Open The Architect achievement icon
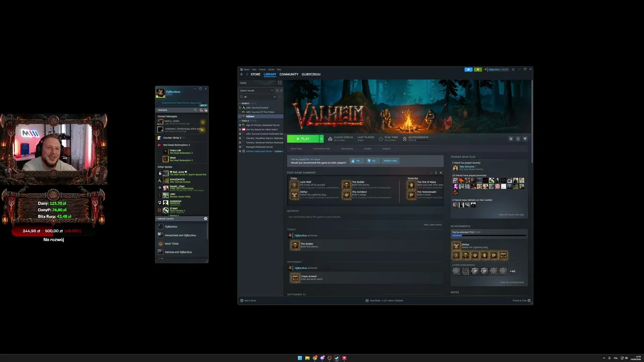 point(346,195)
